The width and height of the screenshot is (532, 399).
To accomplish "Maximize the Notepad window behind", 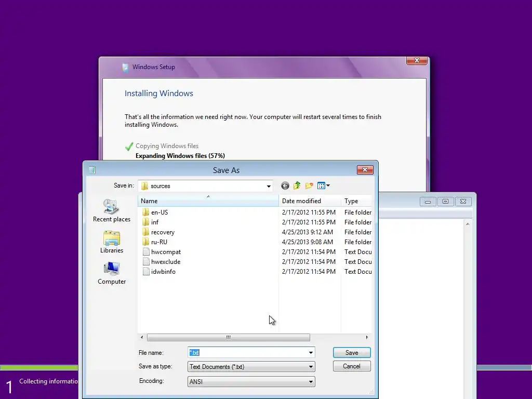I will [445, 202].
